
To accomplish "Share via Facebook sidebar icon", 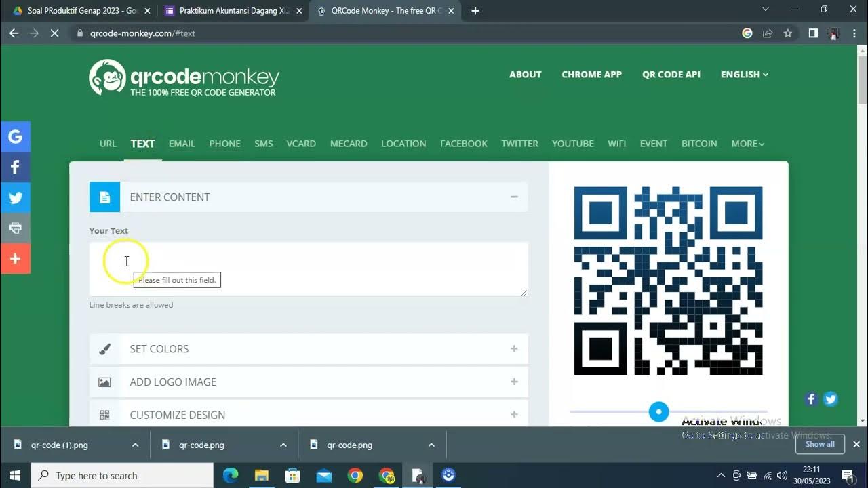I will 15,167.
